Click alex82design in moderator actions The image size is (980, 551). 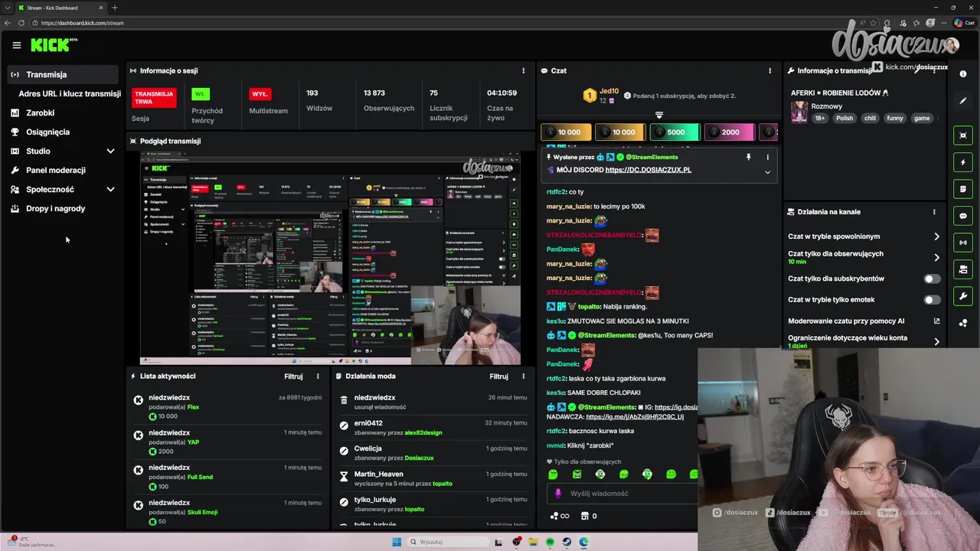pos(423,433)
